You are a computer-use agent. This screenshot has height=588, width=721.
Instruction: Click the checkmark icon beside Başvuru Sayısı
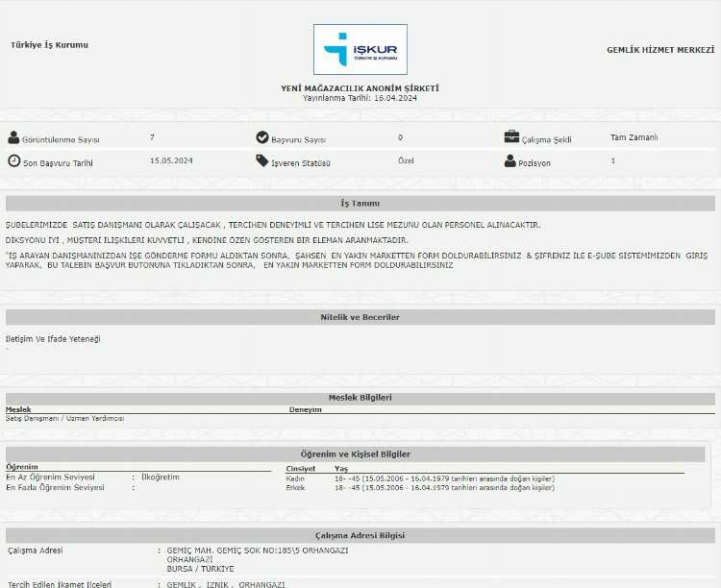(x=262, y=138)
